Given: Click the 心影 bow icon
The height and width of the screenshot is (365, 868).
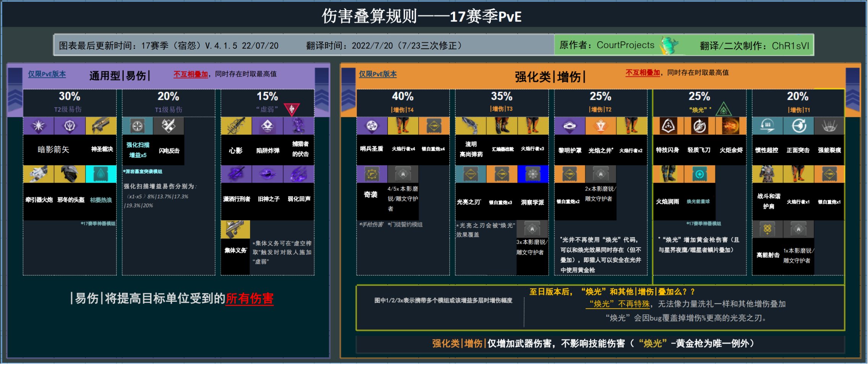Looking at the screenshot, I should coord(236,126).
